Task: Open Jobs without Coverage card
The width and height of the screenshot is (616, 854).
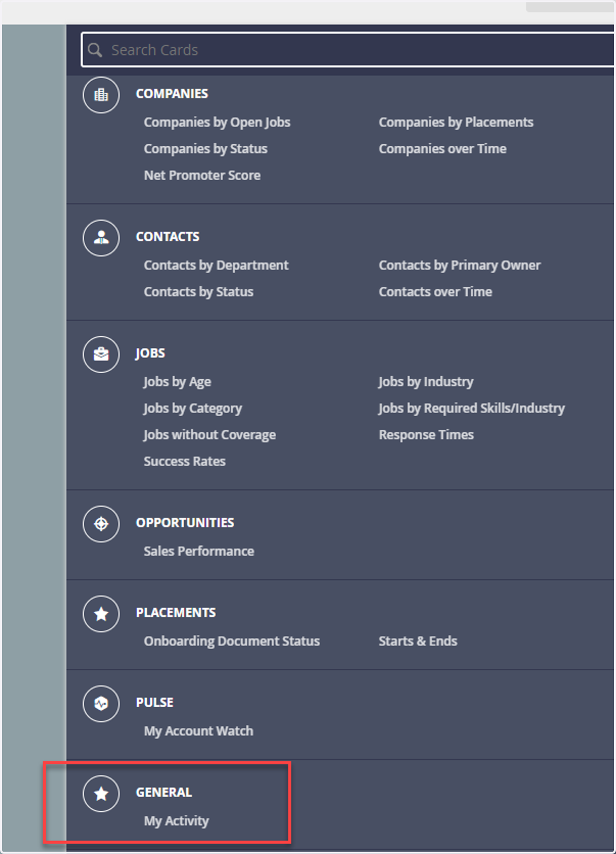Action: pyautogui.click(x=209, y=435)
